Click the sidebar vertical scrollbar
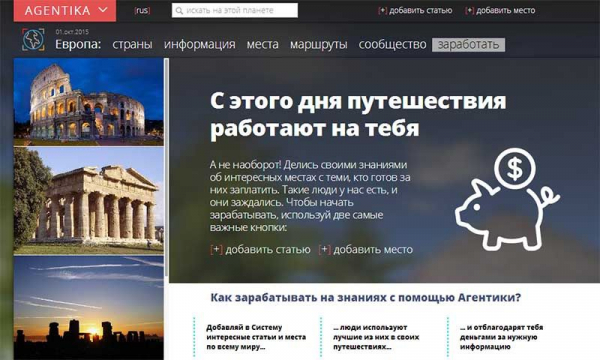 click(x=166, y=168)
